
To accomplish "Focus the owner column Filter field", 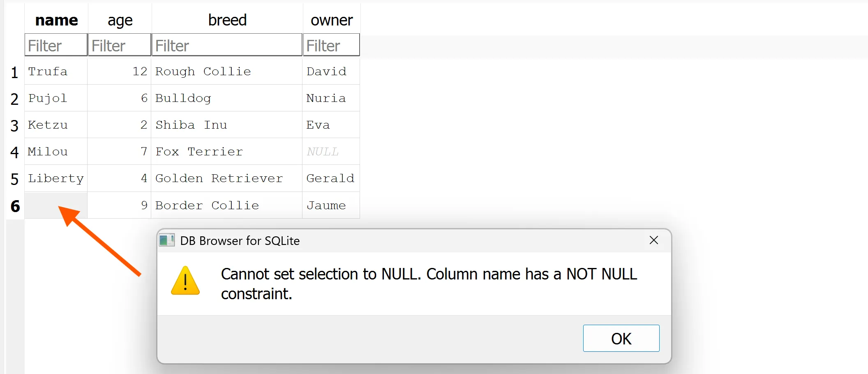I will [x=331, y=45].
